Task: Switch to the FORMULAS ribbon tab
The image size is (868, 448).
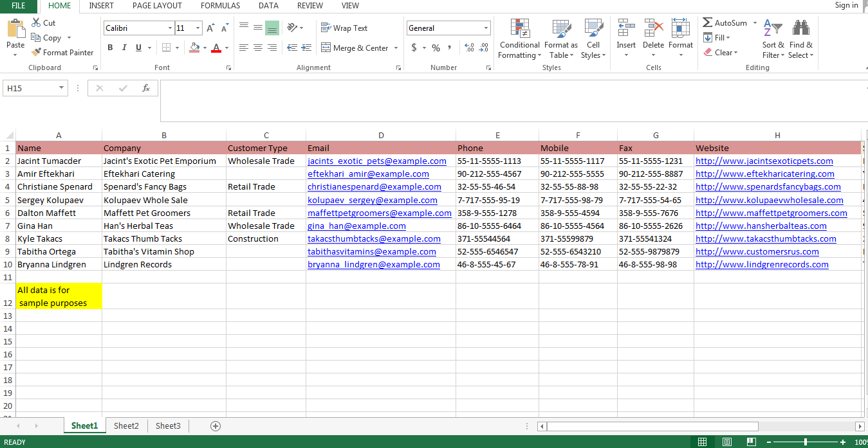Action: click(x=220, y=6)
